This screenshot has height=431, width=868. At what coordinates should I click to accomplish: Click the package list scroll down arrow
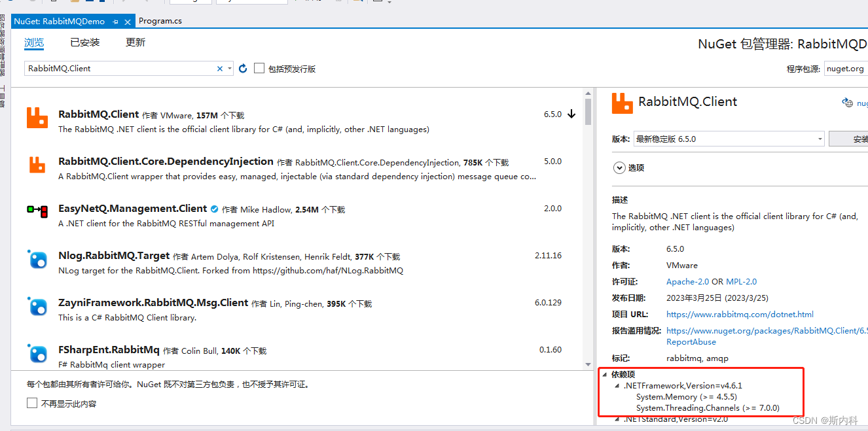click(588, 364)
